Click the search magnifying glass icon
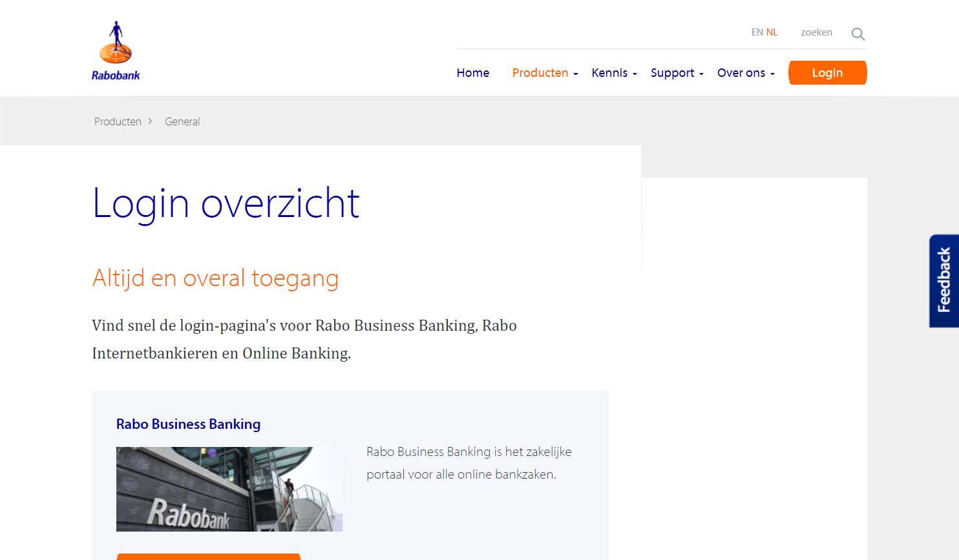 pyautogui.click(x=858, y=34)
